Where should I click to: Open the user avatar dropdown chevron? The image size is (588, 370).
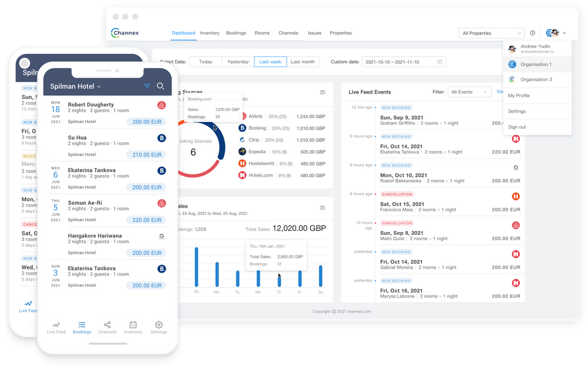click(563, 33)
